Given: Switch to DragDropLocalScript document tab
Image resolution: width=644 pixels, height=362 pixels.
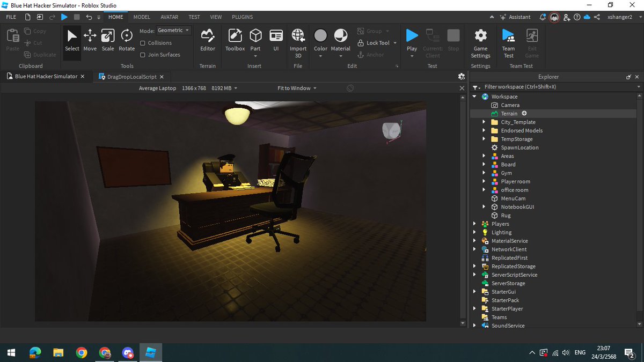Looking at the screenshot, I should click(x=132, y=77).
